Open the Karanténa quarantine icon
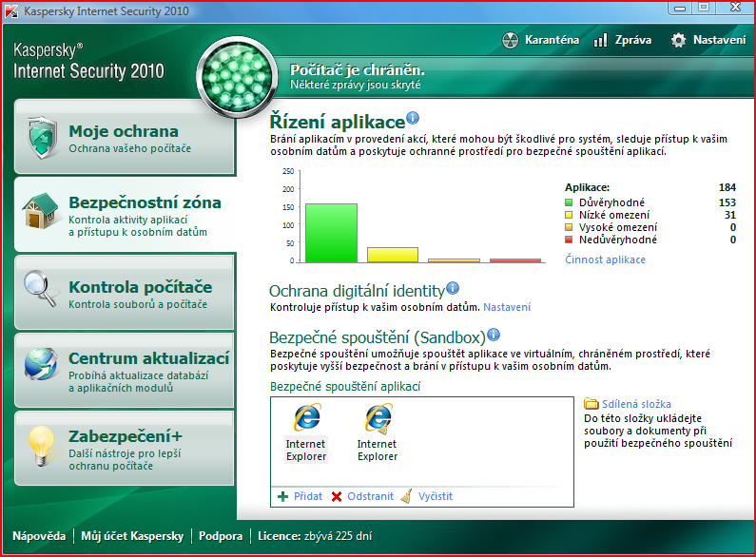Screen dimensions: 756x557 click(x=510, y=41)
